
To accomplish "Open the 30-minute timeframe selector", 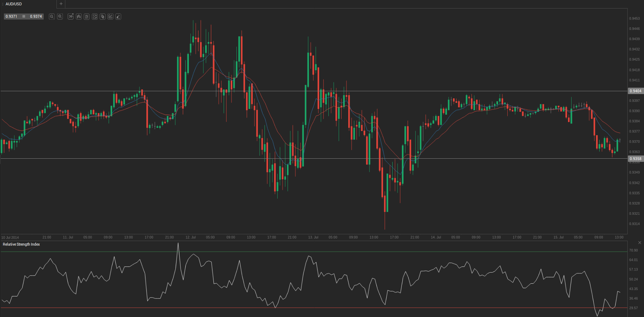I will click(71, 17).
